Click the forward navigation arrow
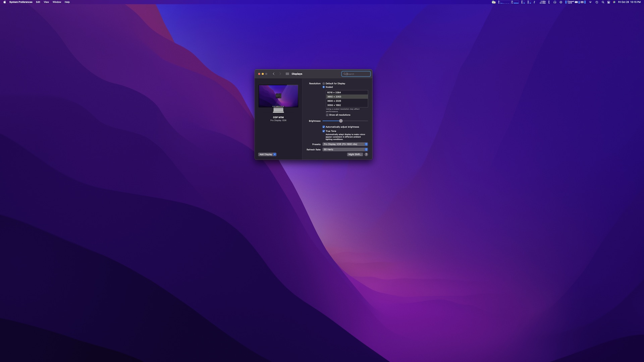Image resolution: width=644 pixels, height=362 pixels. 280,74
